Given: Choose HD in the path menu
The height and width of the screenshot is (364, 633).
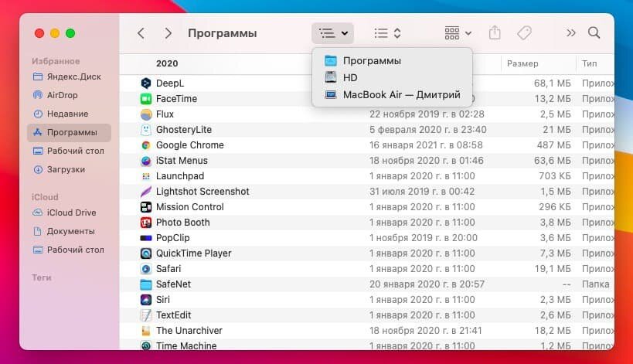Looking at the screenshot, I should [392, 77].
